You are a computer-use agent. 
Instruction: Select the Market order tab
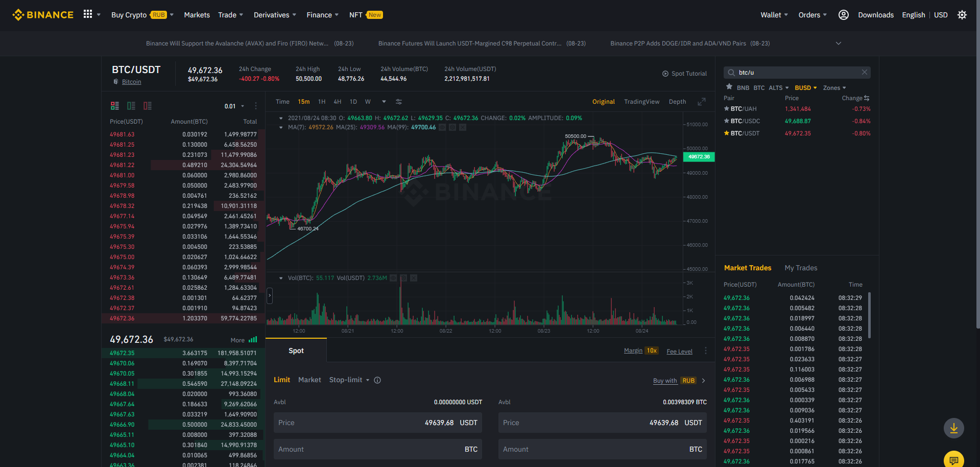point(309,380)
